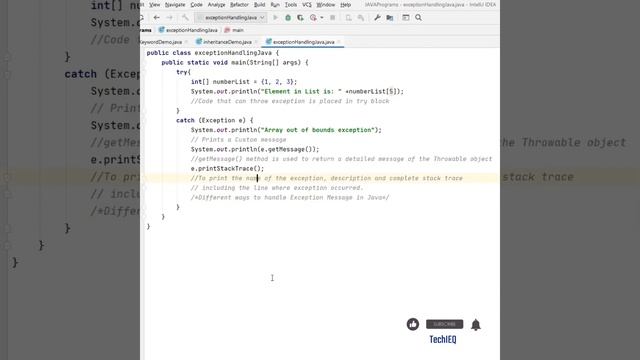The image size is (640, 360).
Task: Run the exceptionHandlingJava configuration
Action: click(x=275, y=18)
